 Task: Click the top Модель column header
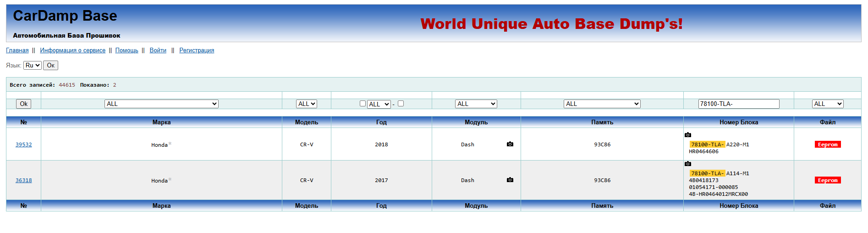tap(307, 122)
